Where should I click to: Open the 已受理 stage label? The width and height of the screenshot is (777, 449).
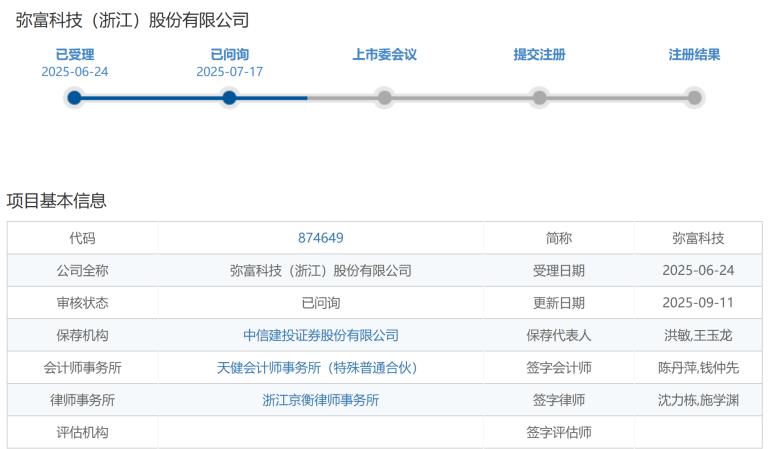coord(75,55)
